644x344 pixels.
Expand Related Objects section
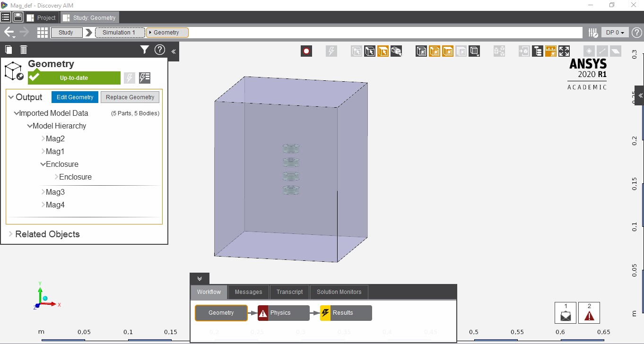coord(11,234)
